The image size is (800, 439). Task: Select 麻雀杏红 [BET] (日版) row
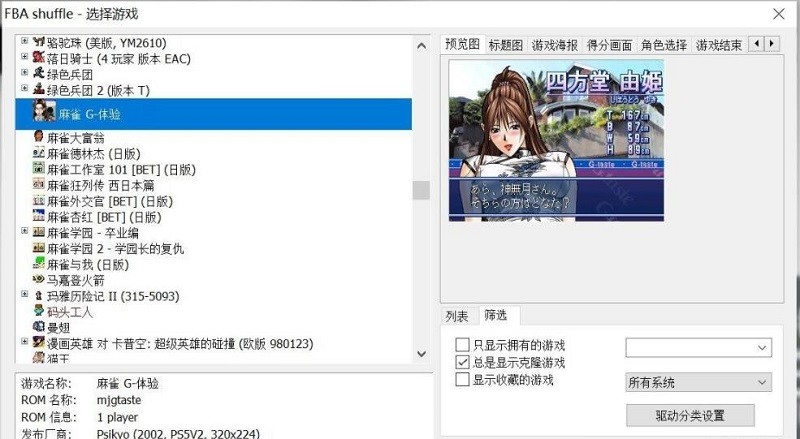[104, 217]
